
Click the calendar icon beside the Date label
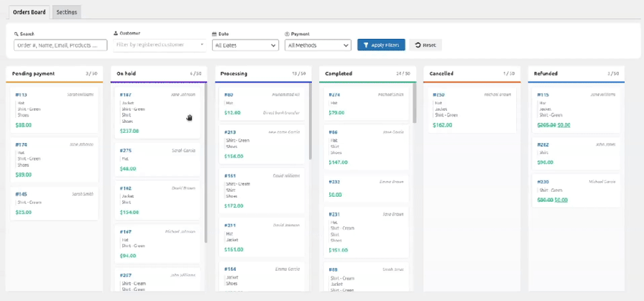click(214, 34)
